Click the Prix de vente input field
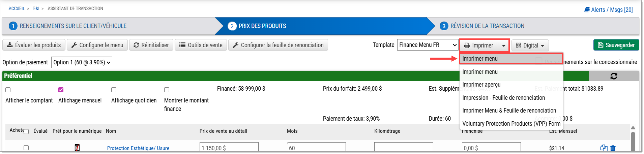This screenshot has height=154, width=644. coord(229,148)
